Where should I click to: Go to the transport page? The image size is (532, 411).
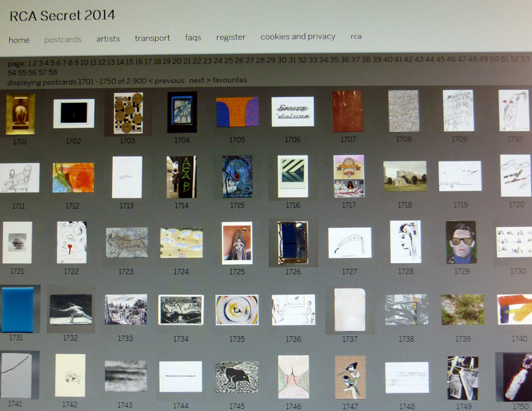(x=152, y=38)
